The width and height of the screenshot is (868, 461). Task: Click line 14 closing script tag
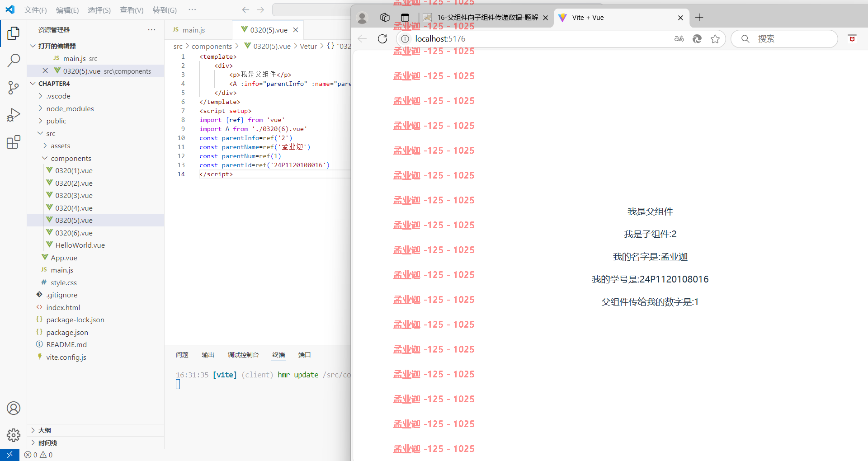(216, 174)
